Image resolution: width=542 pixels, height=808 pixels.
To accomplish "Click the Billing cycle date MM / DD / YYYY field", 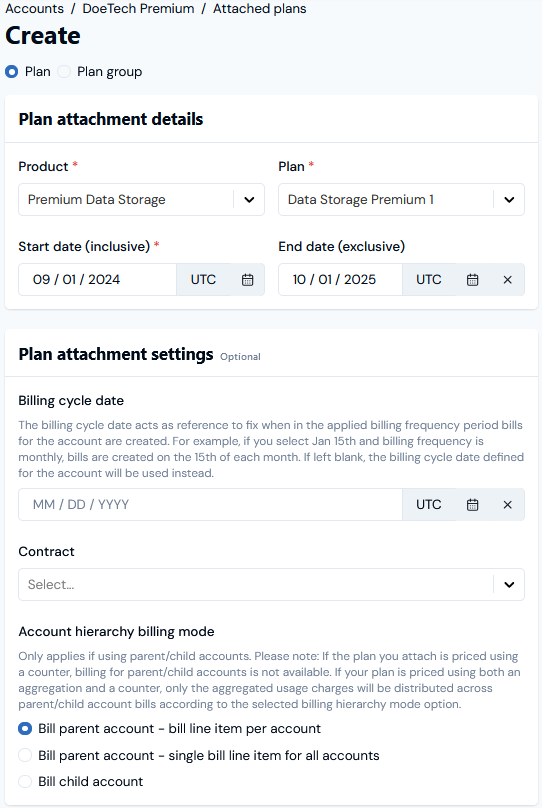I will [211, 505].
